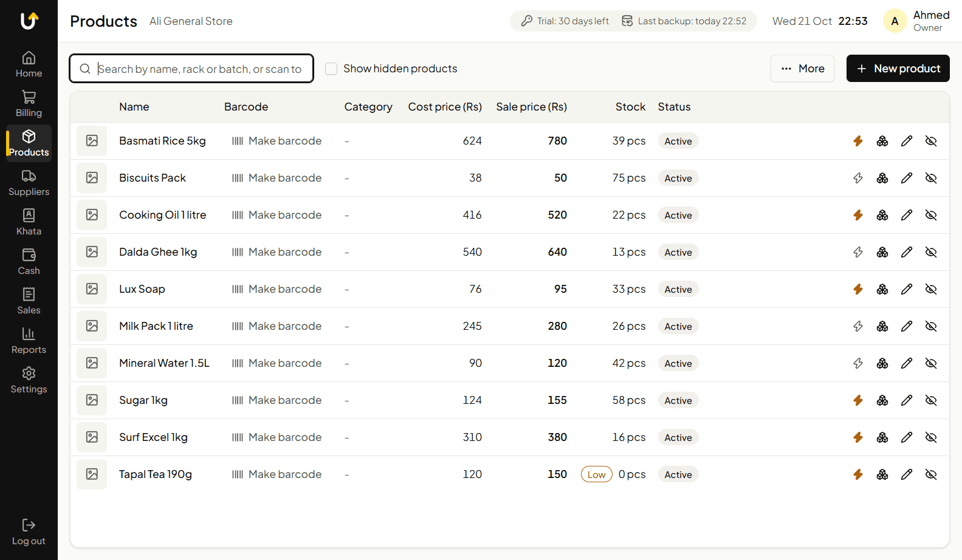Click Log out in sidebar

(x=29, y=532)
